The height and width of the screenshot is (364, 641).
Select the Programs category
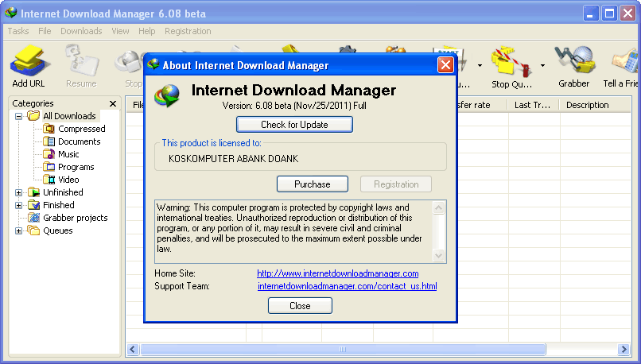pos(76,167)
